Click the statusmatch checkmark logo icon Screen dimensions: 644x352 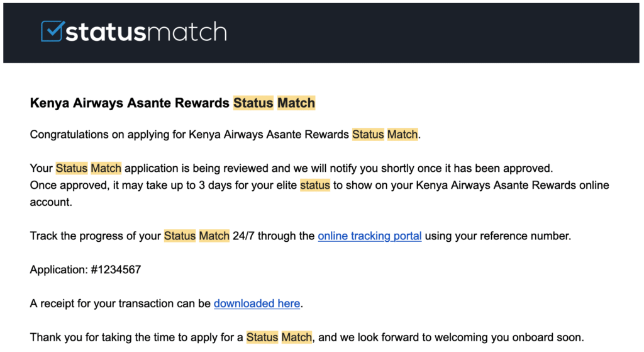52,31
